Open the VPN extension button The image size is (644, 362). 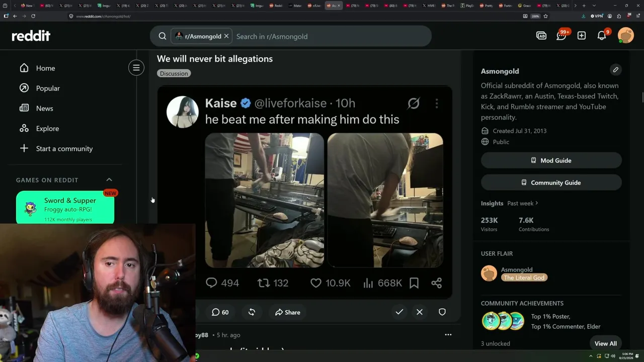click(x=596, y=16)
